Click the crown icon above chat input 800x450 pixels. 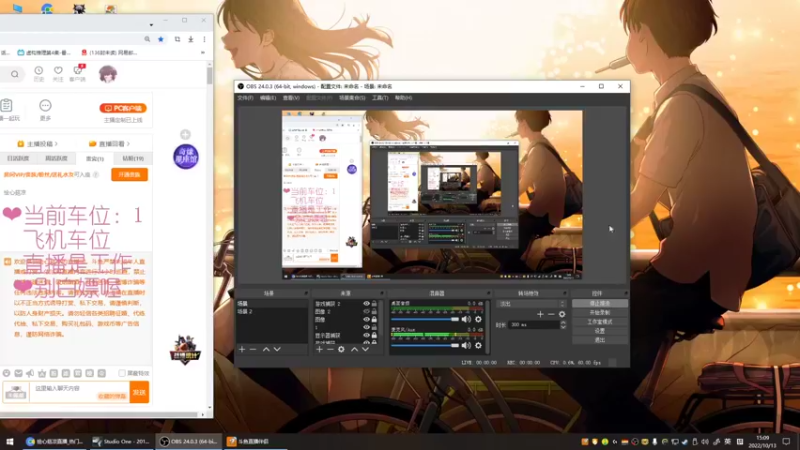tap(42, 373)
